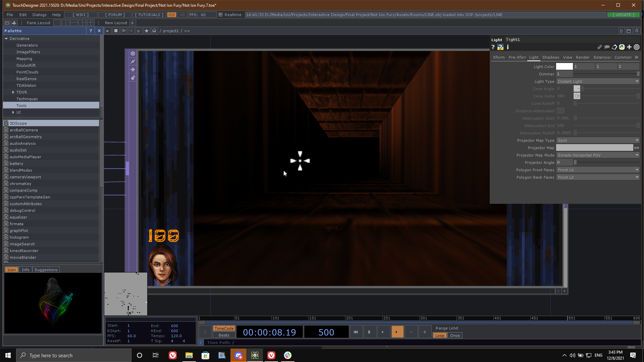Open Polygon Back Faces dropdown
Screen dimensions: 644x362
pyautogui.click(x=598, y=177)
